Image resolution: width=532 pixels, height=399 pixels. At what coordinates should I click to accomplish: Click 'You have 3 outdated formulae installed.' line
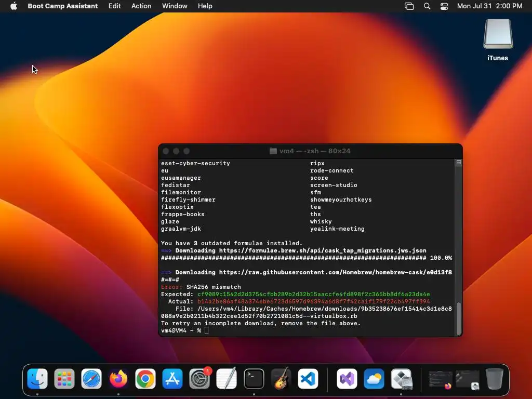tap(231, 243)
